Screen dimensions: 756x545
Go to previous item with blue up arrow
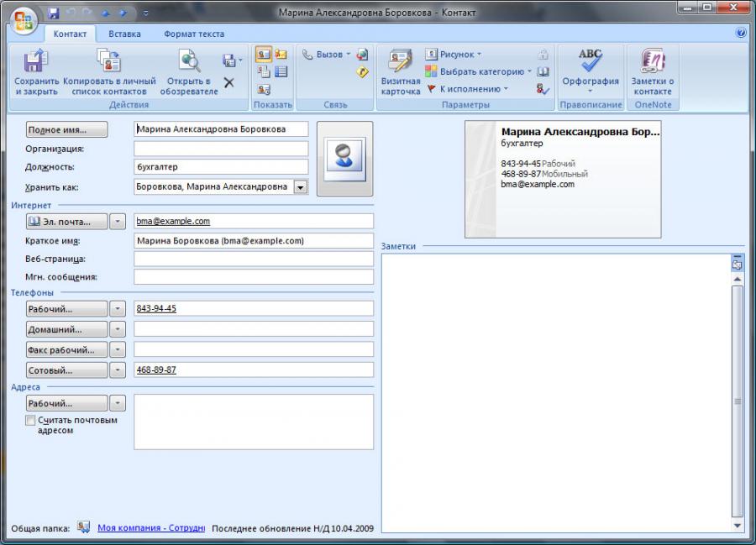(106, 13)
